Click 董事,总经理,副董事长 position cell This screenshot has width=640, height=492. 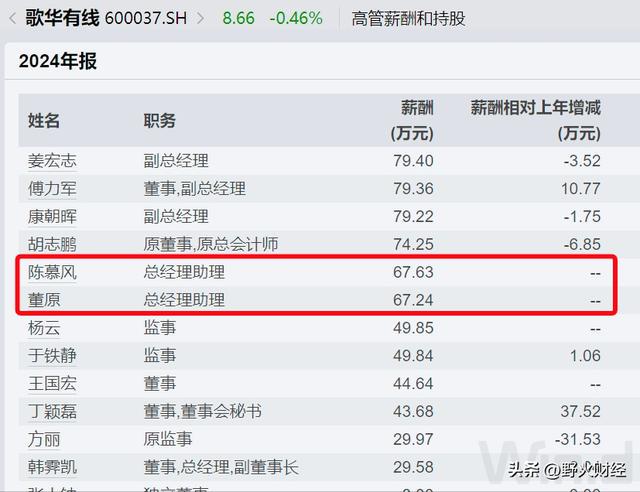pyautogui.click(x=221, y=467)
